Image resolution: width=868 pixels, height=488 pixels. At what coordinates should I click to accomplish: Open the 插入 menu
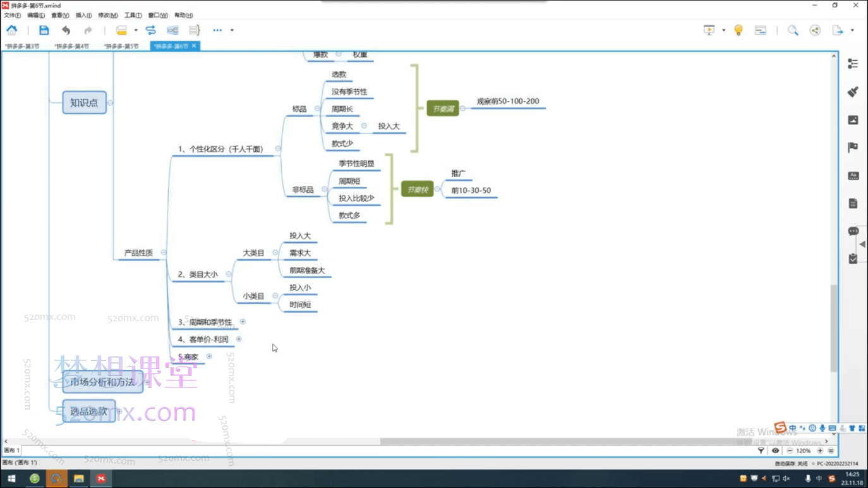(83, 15)
